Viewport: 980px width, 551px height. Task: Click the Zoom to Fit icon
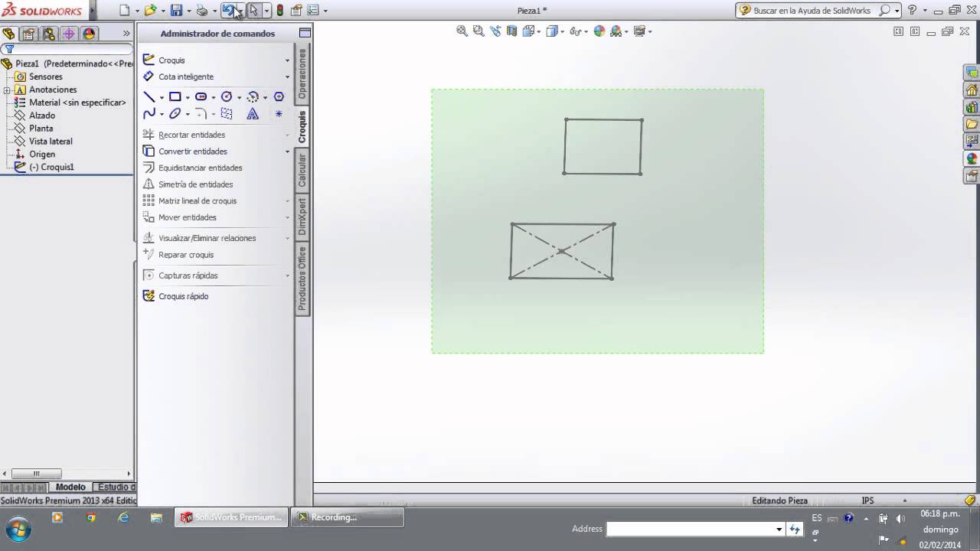pos(462,31)
